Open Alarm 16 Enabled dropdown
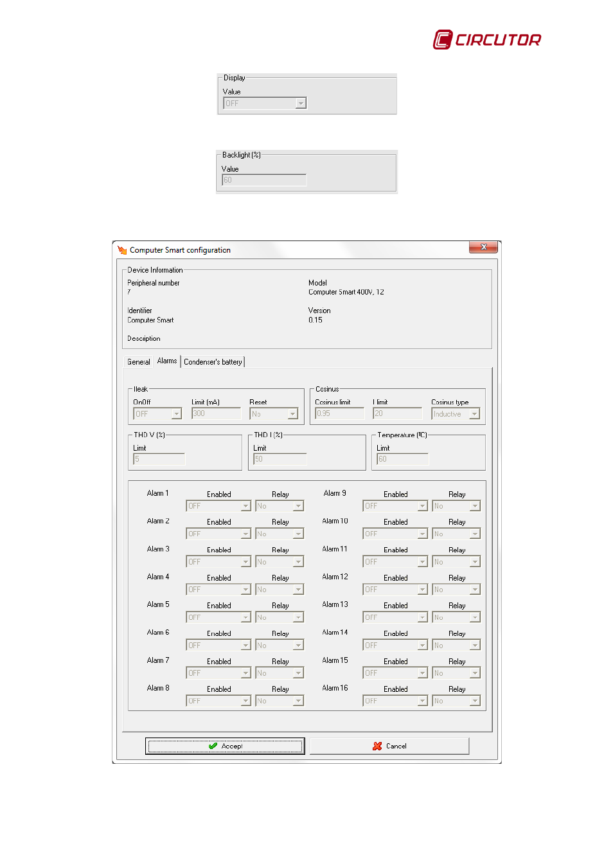 click(x=395, y=701)
